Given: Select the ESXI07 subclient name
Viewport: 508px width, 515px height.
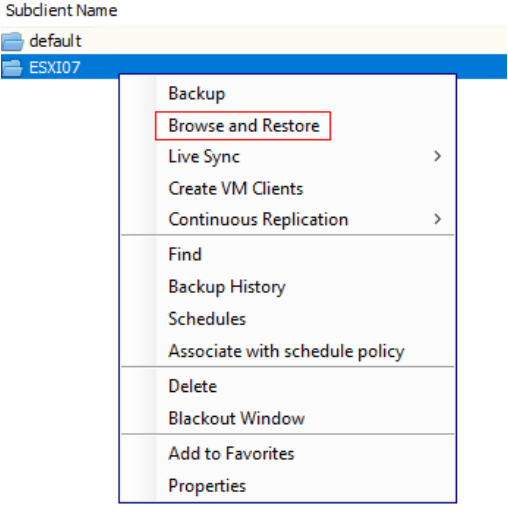Looking at the screenshot, I should point(55,68).
